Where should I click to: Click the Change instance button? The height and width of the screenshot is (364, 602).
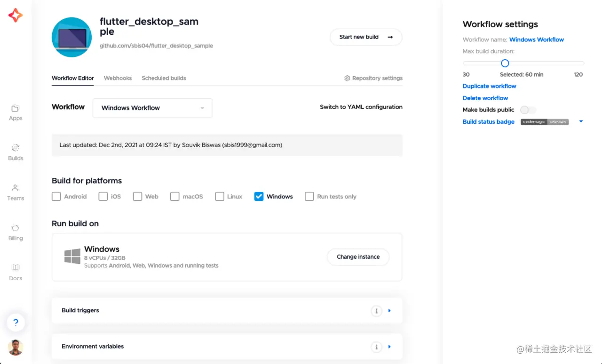(x=358, y=257)
